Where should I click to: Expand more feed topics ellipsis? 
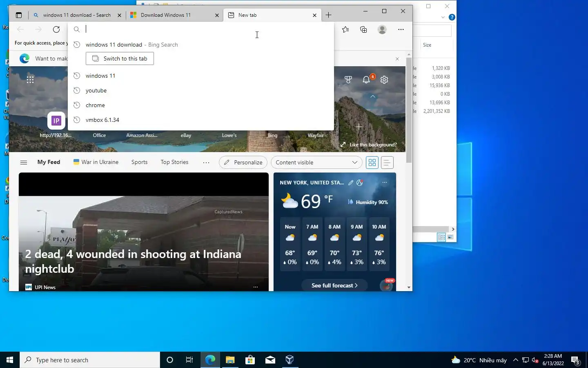tap(206, 162)
